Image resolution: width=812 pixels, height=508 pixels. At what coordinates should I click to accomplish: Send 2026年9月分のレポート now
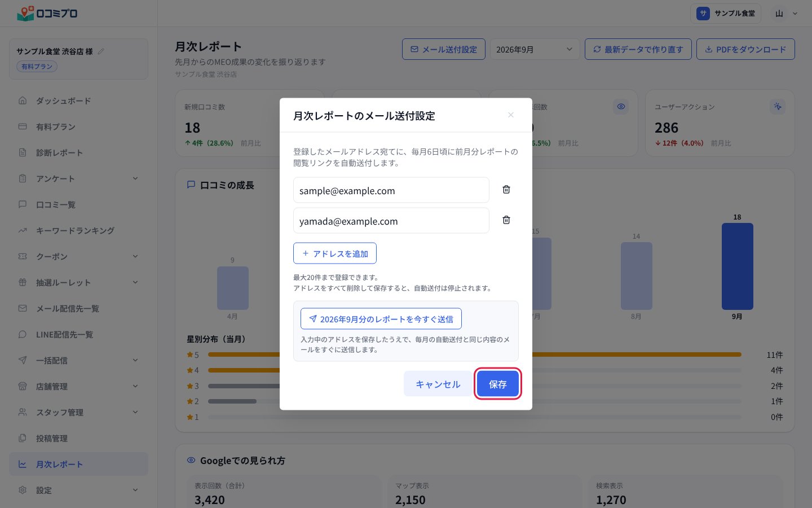point(381,319)
